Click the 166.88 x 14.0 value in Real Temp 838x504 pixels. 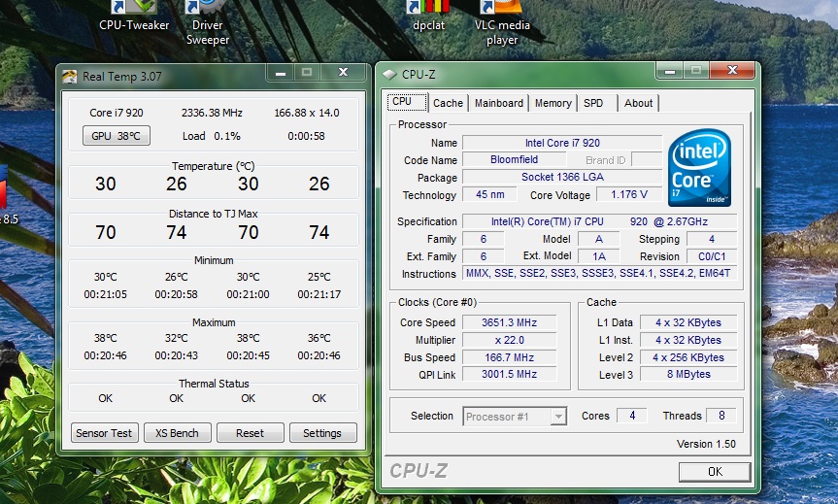click(306, 113)
